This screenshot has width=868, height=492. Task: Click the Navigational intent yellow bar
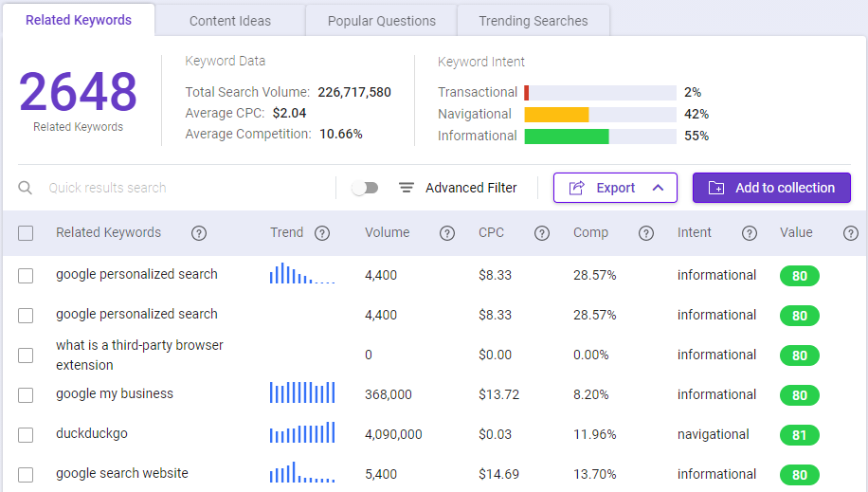(556, 114)
